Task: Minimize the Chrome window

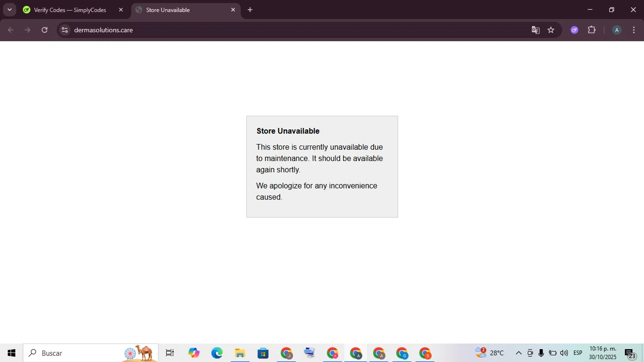Action: click(590, 9)
